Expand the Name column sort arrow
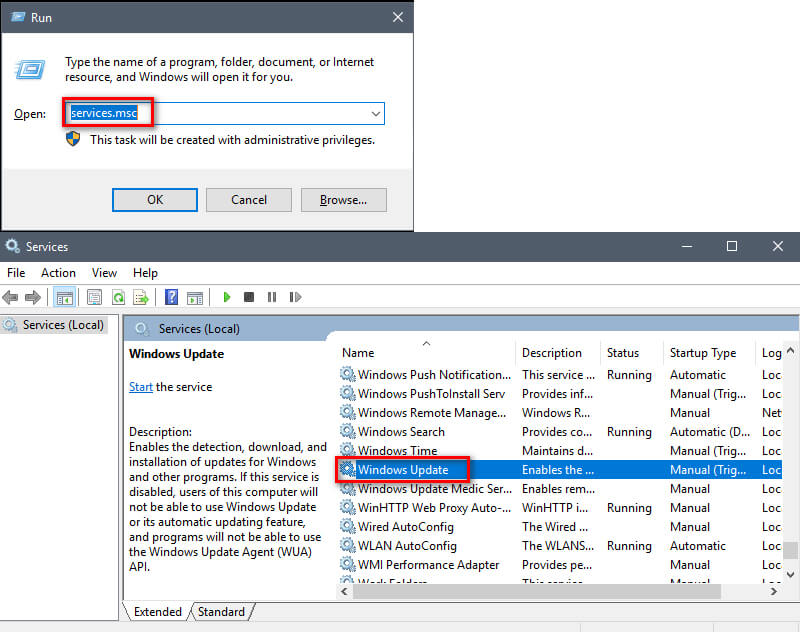The width and height of the screenshot is (800, 632). click(x=427, y=341)
